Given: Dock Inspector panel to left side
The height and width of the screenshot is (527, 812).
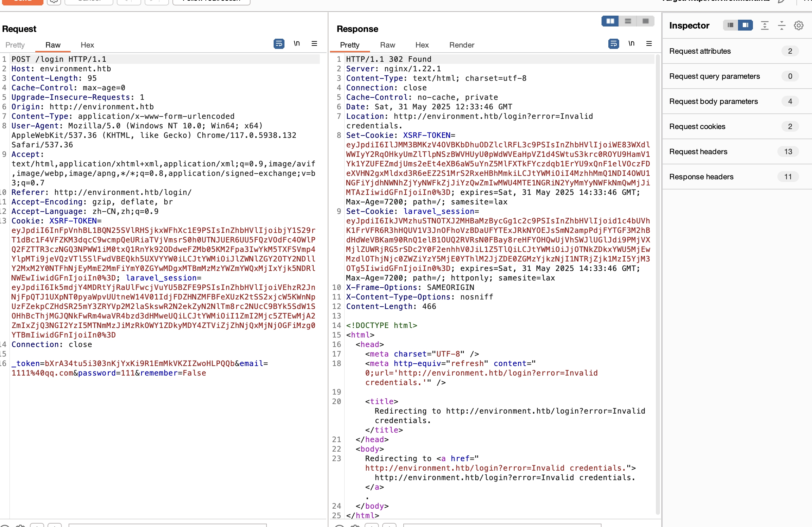Looking at the screenshot, I should (x=731, y=25).
